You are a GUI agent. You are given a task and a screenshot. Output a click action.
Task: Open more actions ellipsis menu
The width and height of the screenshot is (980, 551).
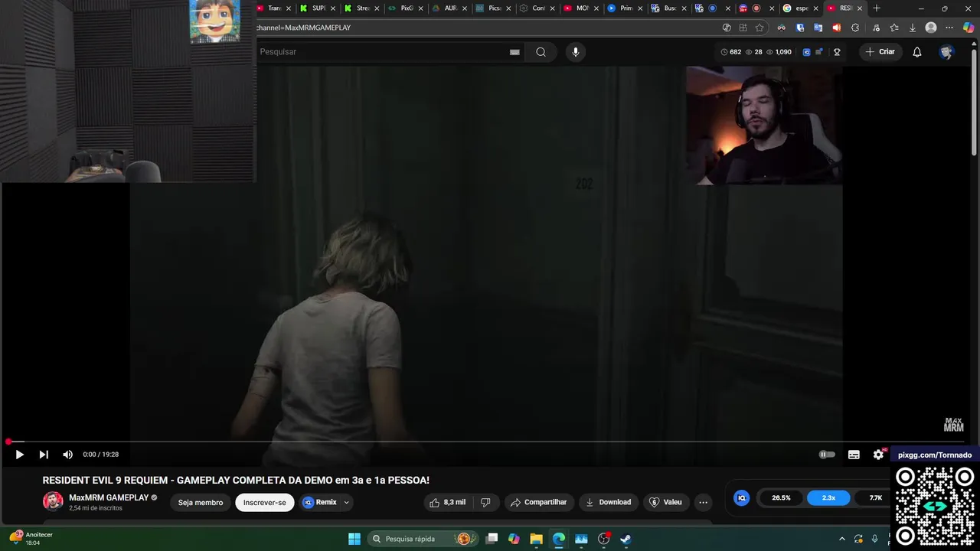(x=703, y=503)
